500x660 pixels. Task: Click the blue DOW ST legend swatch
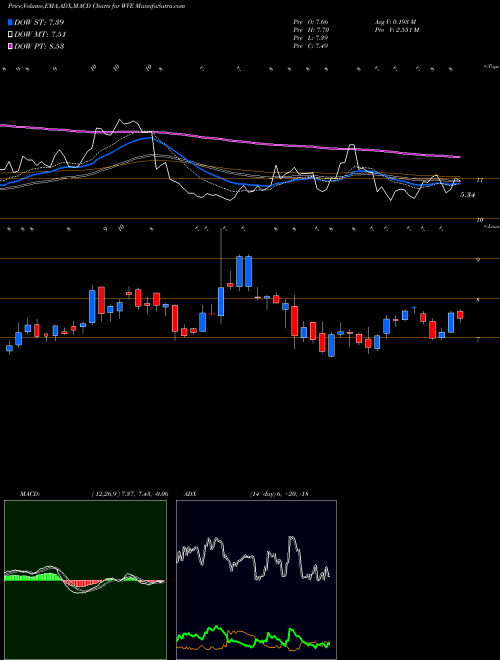[10, 22]
